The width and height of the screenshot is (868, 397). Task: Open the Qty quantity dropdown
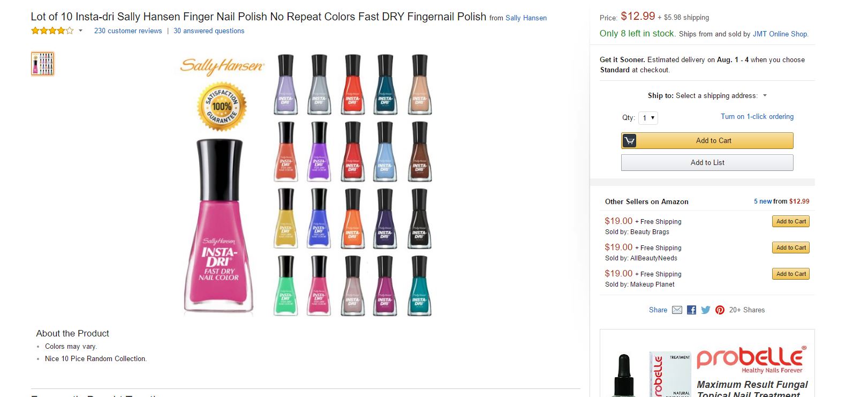648,118
